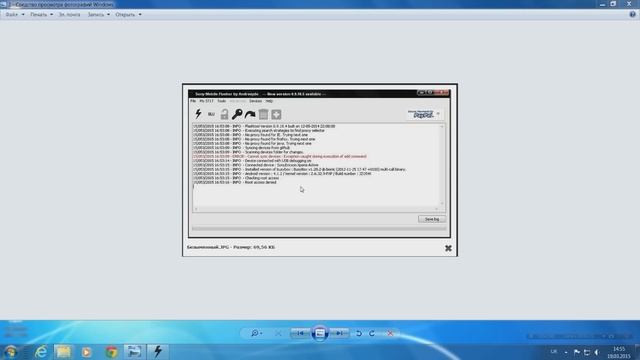The height and width of the screenshot is (360, 640).
Task: Go to the next photo
Action: (339, 333)
